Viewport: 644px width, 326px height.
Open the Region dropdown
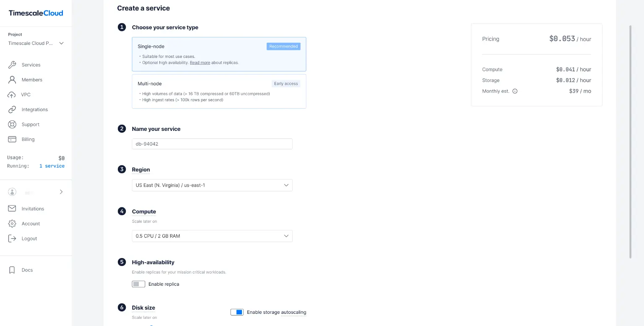212,185
